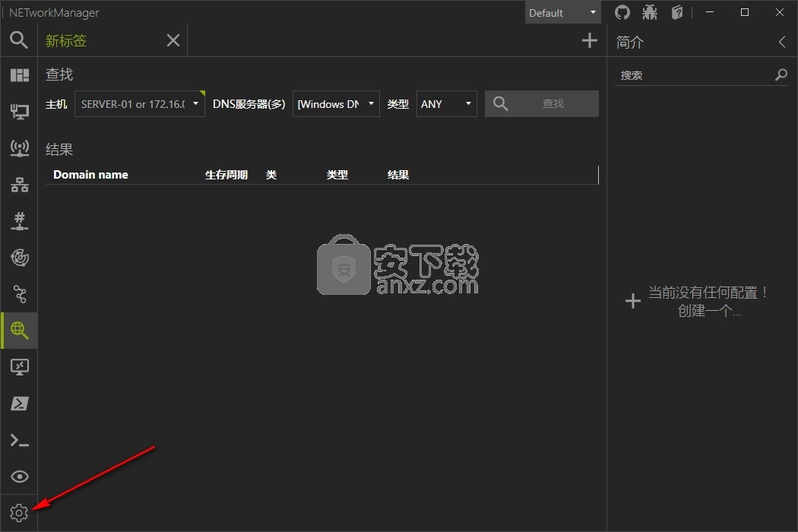Click the magnifier in profile search box

coord(781,74)
